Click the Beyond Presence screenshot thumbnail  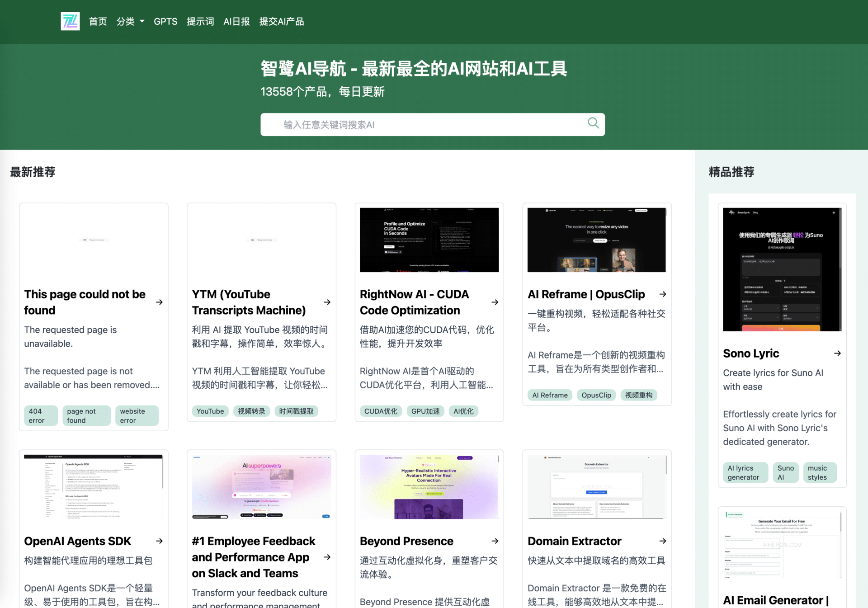[x=429, y=486]
